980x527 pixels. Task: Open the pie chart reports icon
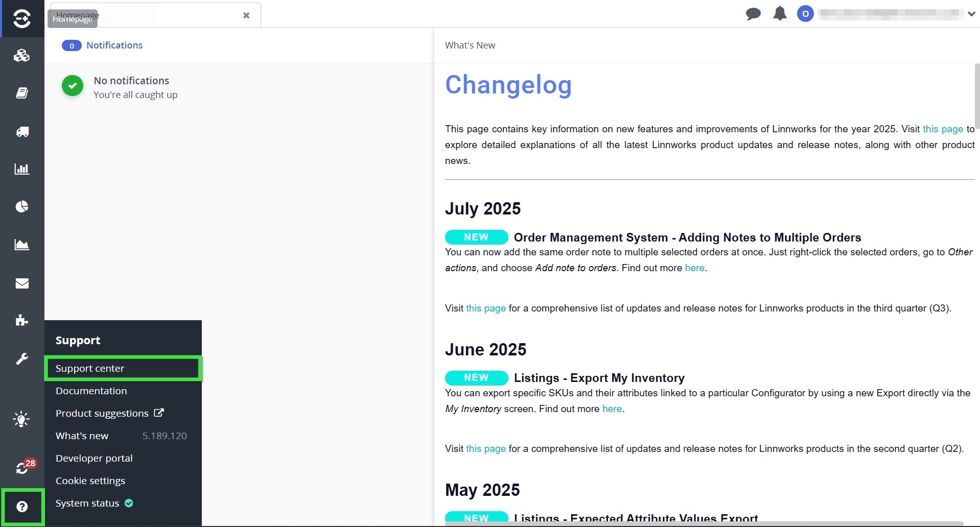pos(21,206)
